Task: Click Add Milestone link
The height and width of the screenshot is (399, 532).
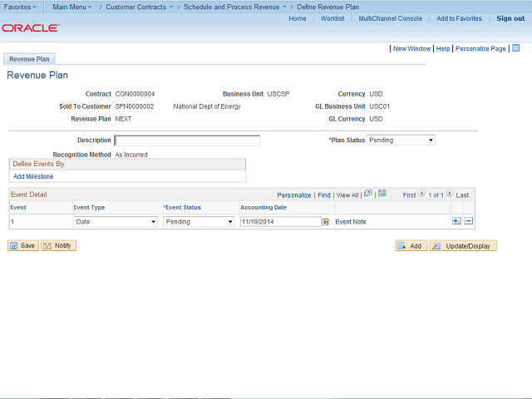Action: 33,176
